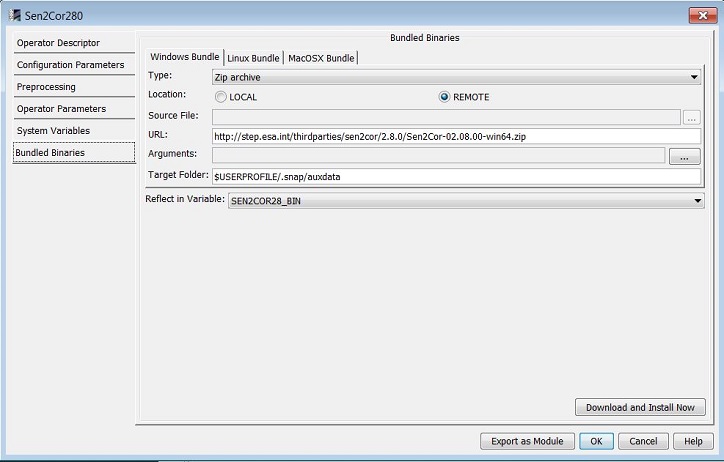724x462 pixels.
Task: Go to Configuration Parameters section
Action: (x=70, y=65)
